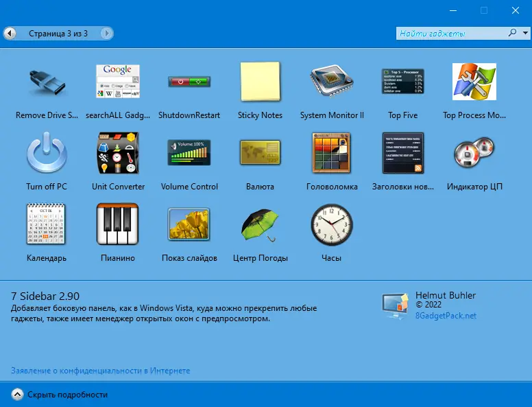Click the 7 Sidebar 2.90 title text
Image resolution: width=532 pixels, height=407 pixels.
(45, 296)
